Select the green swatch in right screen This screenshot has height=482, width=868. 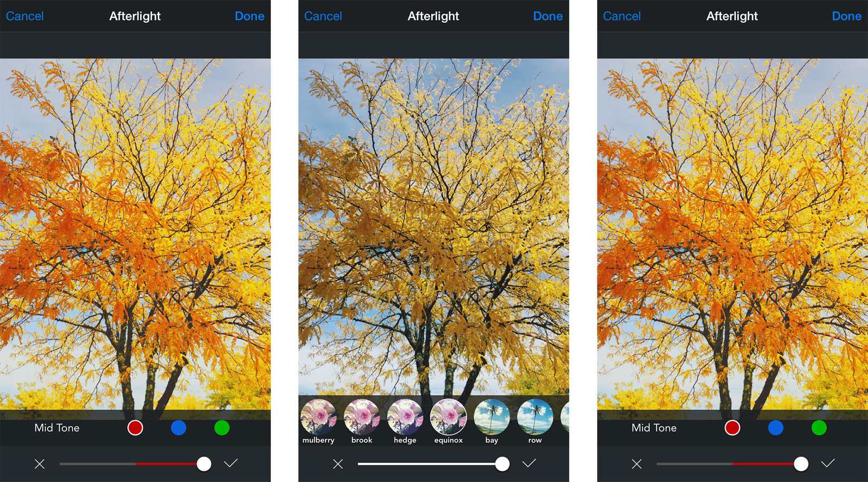(x=819, y=428)
